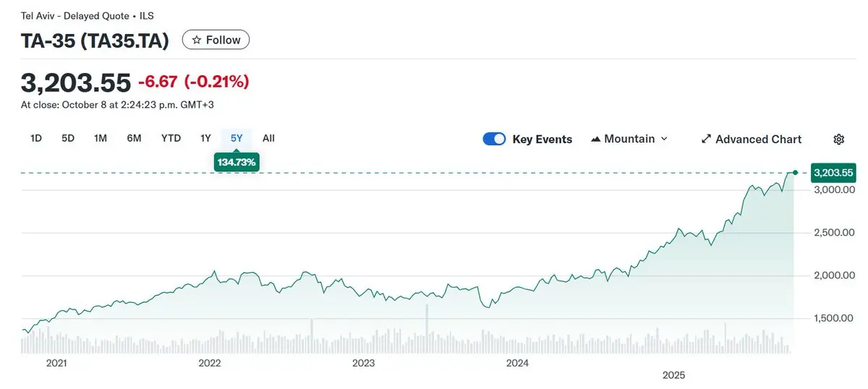
Task: Click the Key Events label text
Action: (x=542, y=140)
